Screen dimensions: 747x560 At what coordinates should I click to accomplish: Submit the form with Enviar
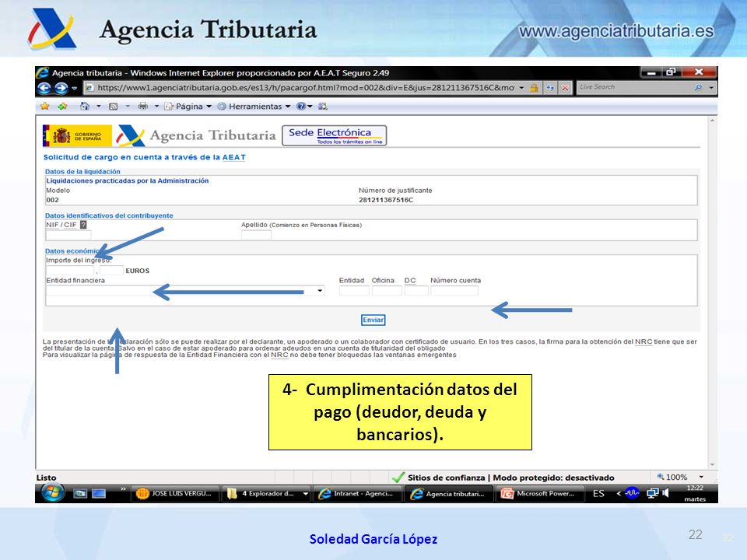pyautogui.click(x=373, y=320)
